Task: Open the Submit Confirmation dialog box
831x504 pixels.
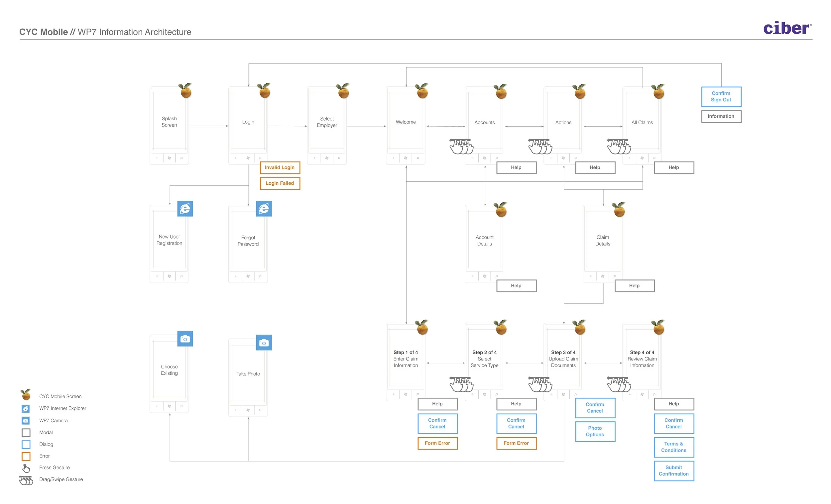Action: 673,471
